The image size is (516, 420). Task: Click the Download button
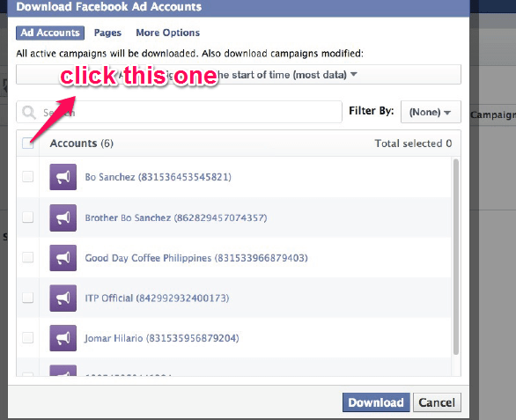click(376, 402)
